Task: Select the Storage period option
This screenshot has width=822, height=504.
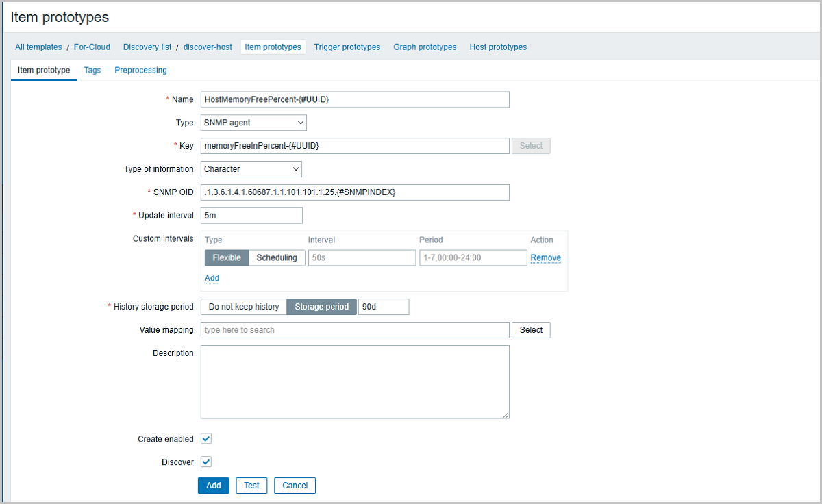Action: (x=321, y=307)
